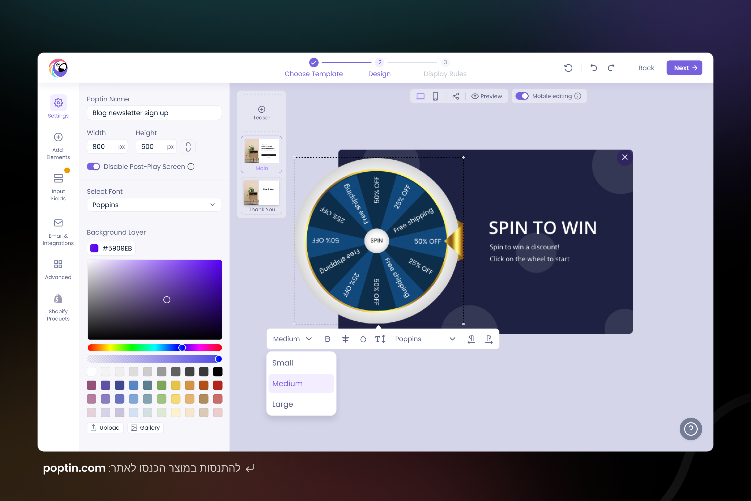Toggle Disable Post-Play Screen switch
This screenshot has height=501, width=751.
tap(94, 167)
